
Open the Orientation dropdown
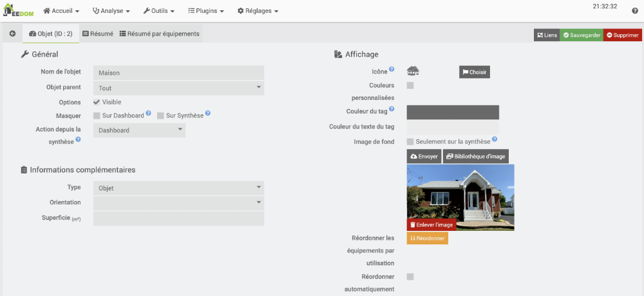coord(178,202)
